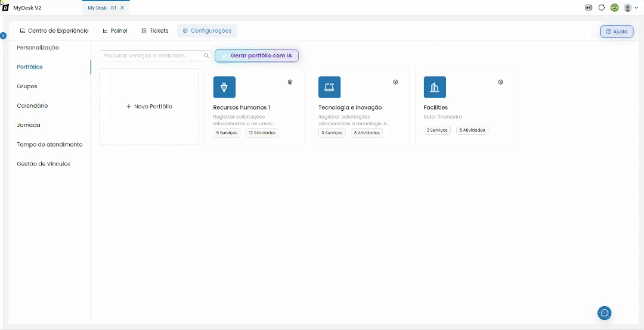Click the MyDesk V2 title text
Viewport: 644px width, 330px height.
[27, 8]
